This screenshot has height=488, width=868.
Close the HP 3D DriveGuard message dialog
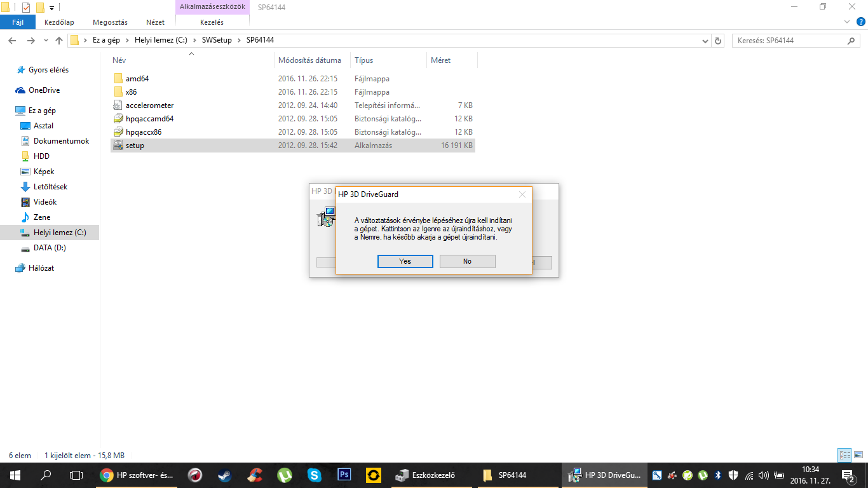pos(522,194)
